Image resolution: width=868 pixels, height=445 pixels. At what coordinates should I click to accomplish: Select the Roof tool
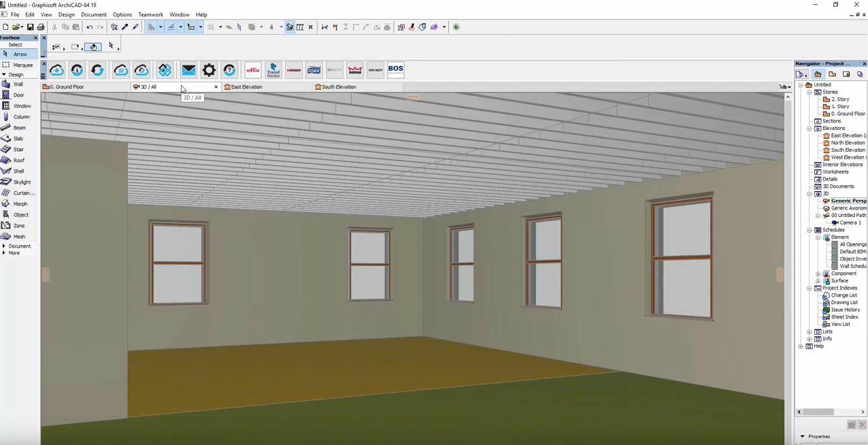[x=18, y=160]
